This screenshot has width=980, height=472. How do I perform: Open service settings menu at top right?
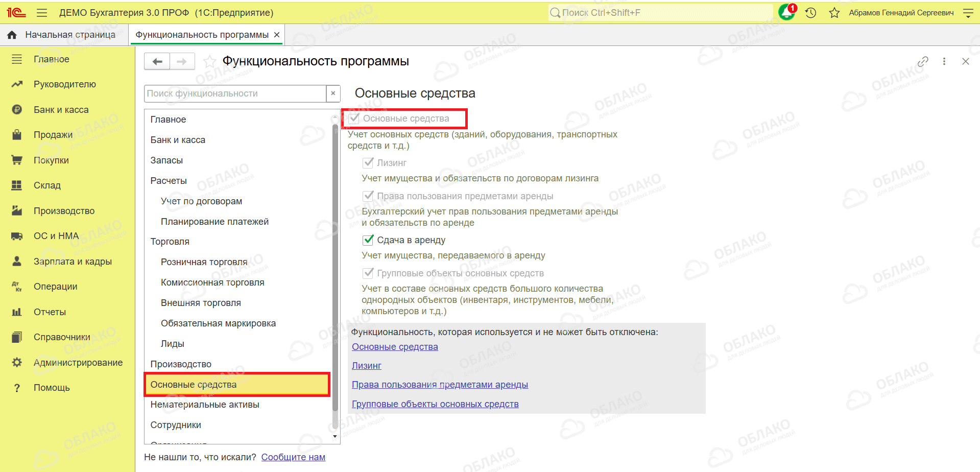click(968, 13)
